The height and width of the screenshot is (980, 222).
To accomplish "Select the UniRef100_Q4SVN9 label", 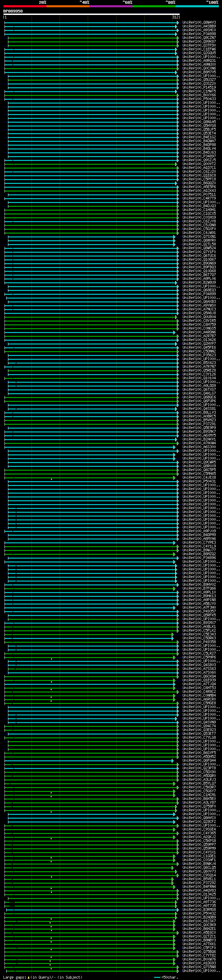I will [199, 722].
